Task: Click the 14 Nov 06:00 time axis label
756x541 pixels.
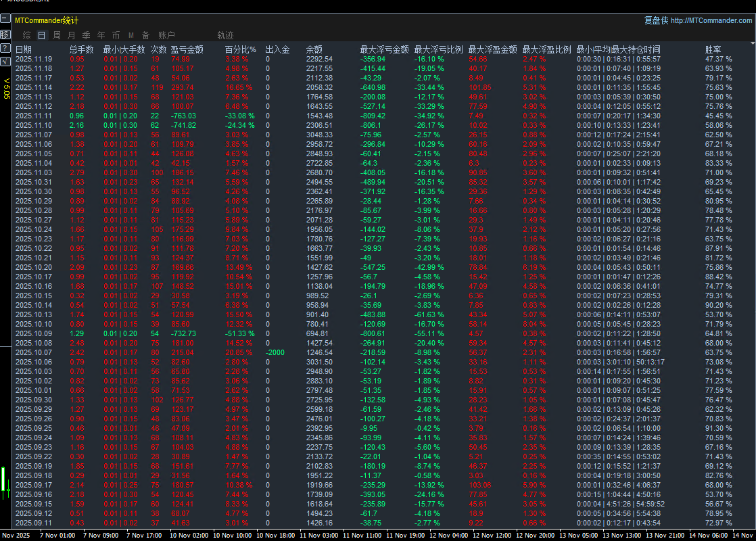Action: [x=708, y=535]
